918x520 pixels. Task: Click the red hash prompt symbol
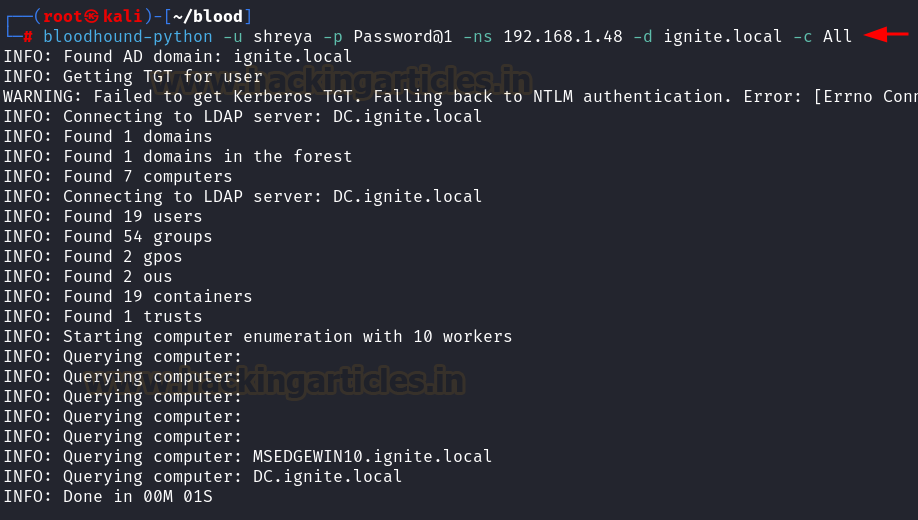tap(28, 37)
